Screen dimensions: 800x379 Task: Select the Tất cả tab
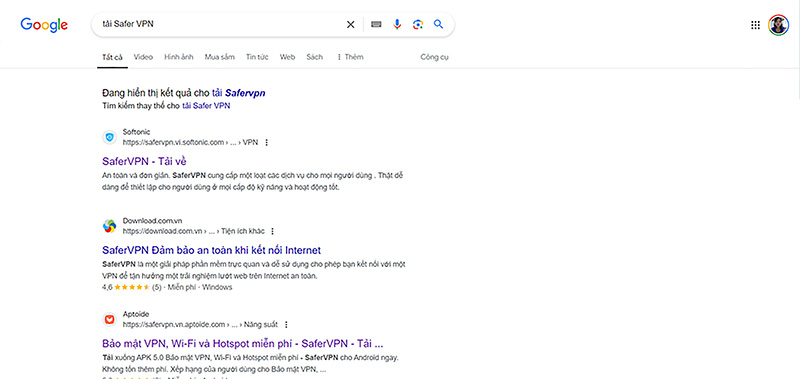[x=112, y=57]
